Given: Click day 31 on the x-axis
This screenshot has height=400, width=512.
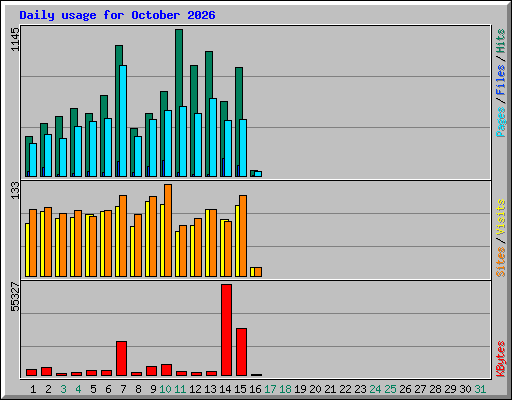Looking at the screenshot, I should pyautogui.click(x=480, y=389).
